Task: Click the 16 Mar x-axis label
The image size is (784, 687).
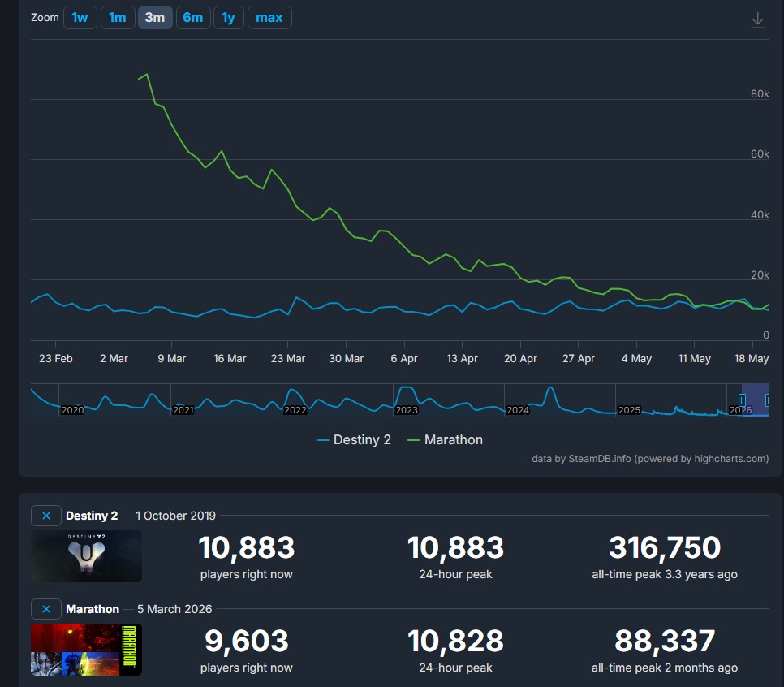Action: 230,359
